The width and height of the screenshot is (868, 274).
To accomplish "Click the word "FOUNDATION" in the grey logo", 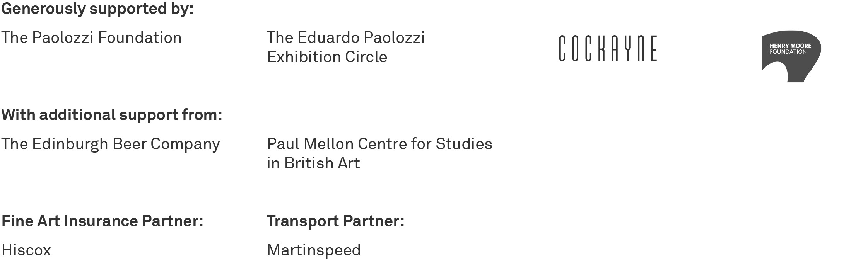I will (788, 52).
